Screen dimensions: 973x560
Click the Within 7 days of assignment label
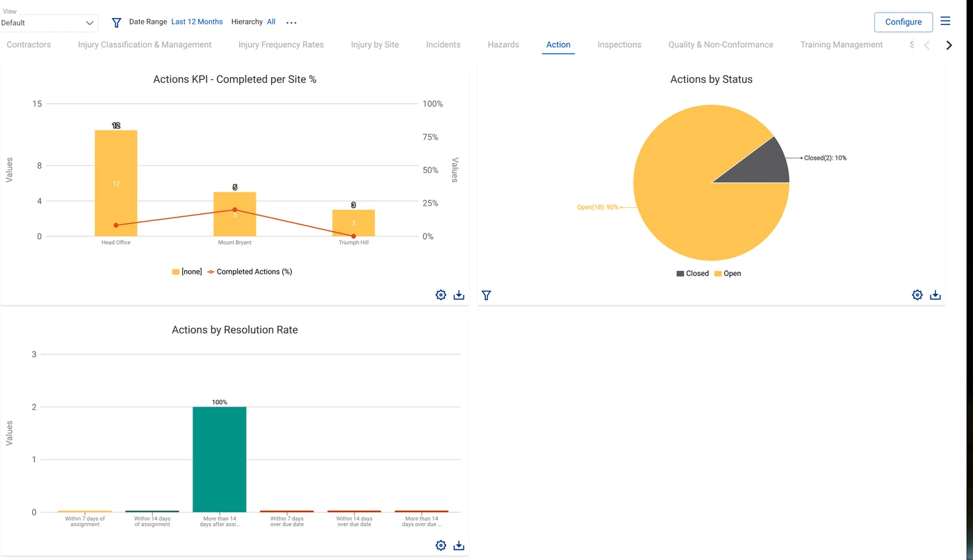[85, 522]
